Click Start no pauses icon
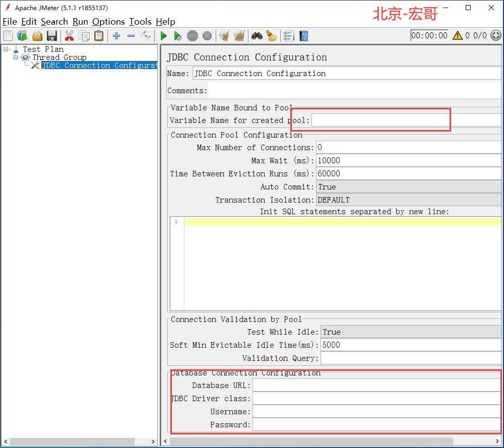The height and width of the screenshot is (448, 504). pyautogui.click(x=177, y=36)
